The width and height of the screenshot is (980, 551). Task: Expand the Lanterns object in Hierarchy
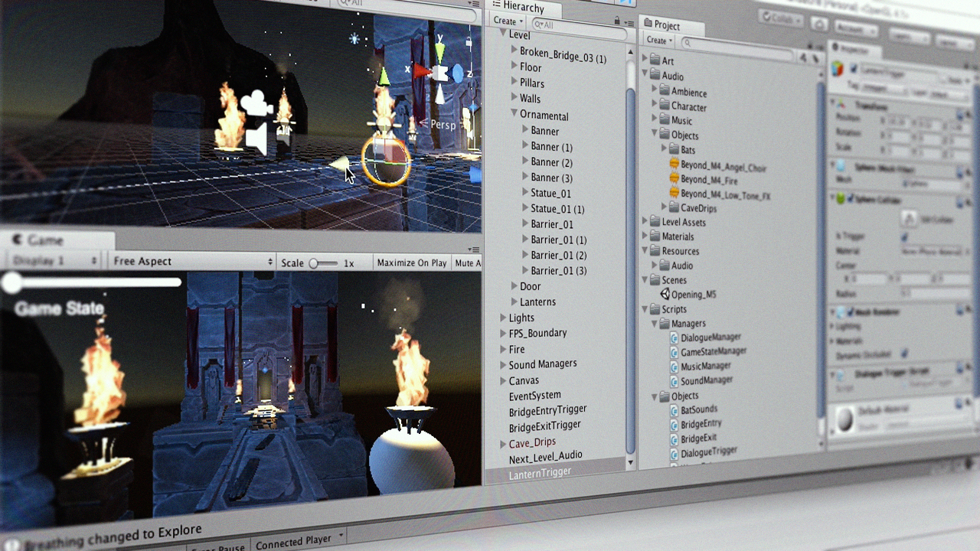pyautogui.click(x=514, y=302)
